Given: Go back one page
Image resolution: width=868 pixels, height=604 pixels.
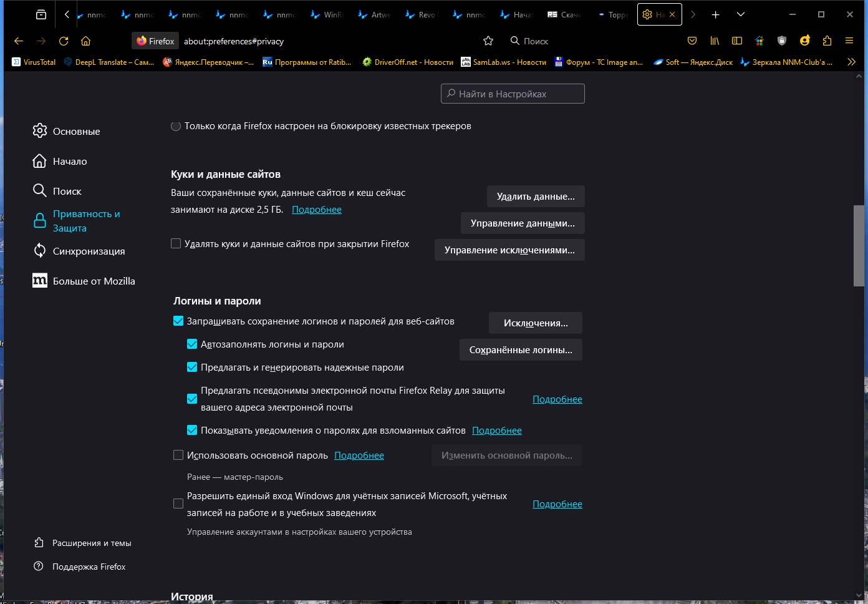Looking at the screenshot, I should point(19,41).
